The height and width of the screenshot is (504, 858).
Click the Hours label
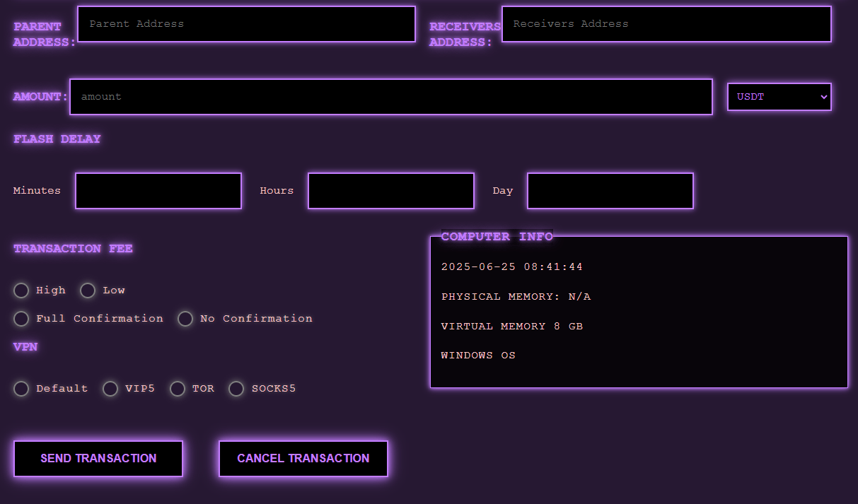pos(277,191)
